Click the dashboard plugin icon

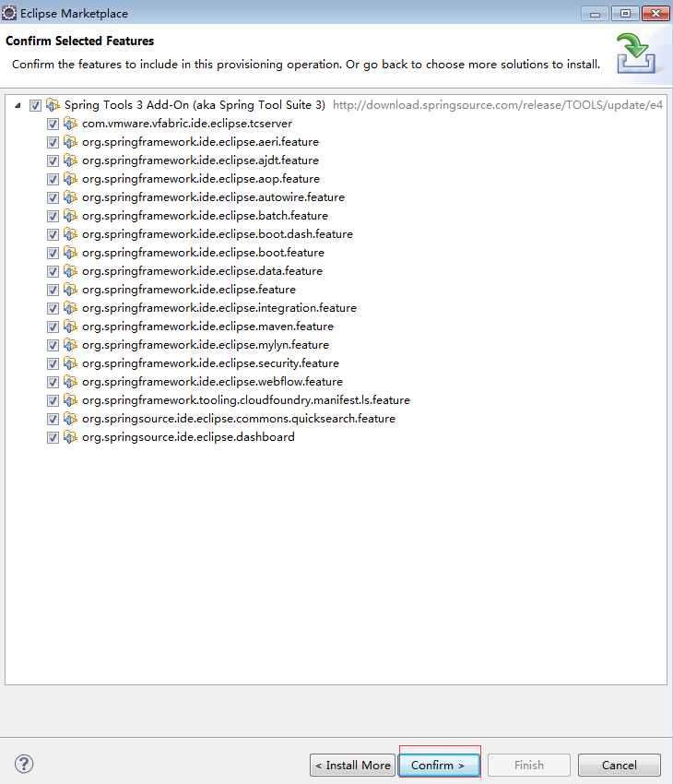(70, 437)
